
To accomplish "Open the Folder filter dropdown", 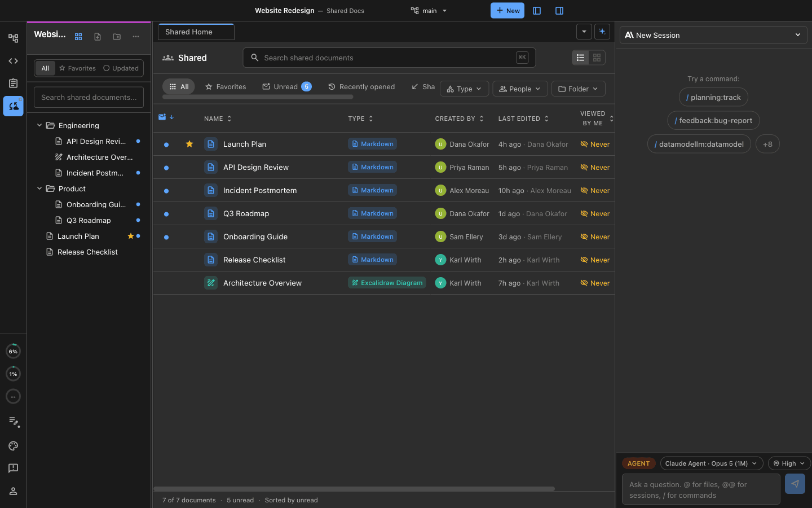I will [x=579, y=89].
